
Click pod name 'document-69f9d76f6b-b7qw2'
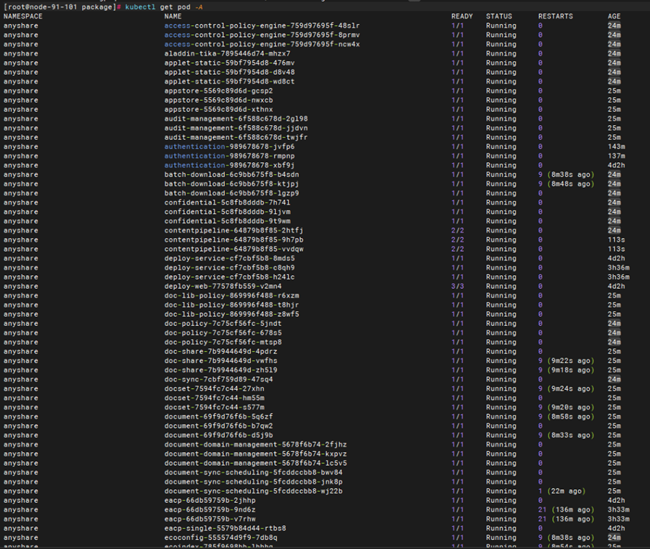pyautogui.click(x=218, y=426)
